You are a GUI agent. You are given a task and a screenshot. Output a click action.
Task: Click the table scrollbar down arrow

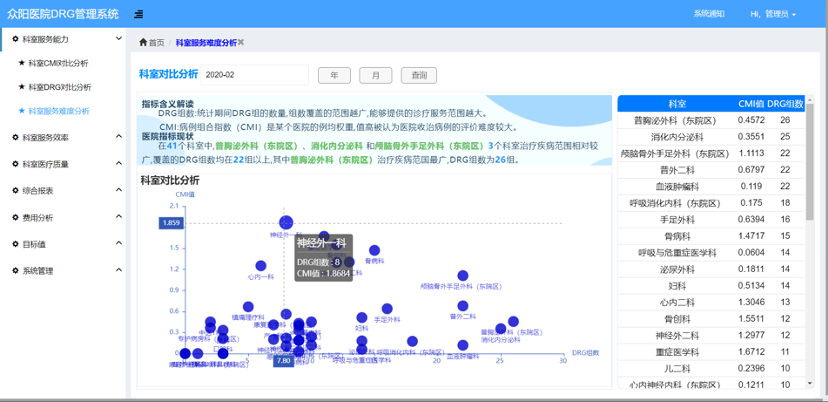(810, 384)
